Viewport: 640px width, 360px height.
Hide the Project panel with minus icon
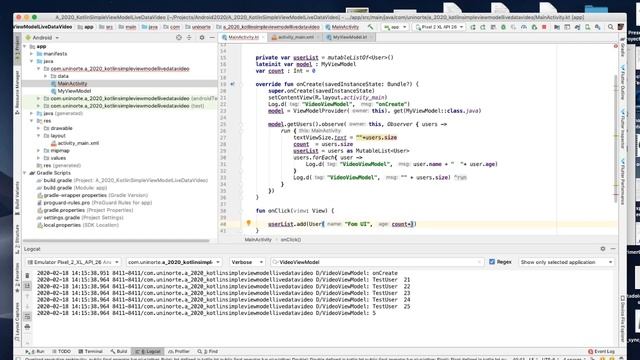point(212,38)
